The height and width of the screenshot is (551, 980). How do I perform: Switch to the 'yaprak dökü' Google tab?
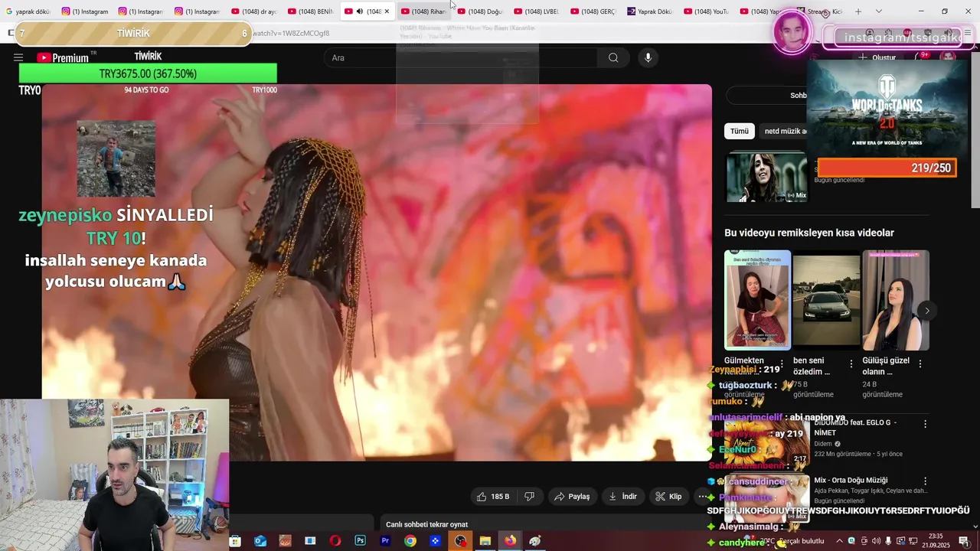[28, 11]
